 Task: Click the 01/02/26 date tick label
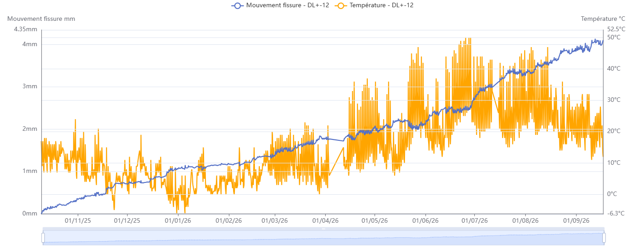[229, 221]
